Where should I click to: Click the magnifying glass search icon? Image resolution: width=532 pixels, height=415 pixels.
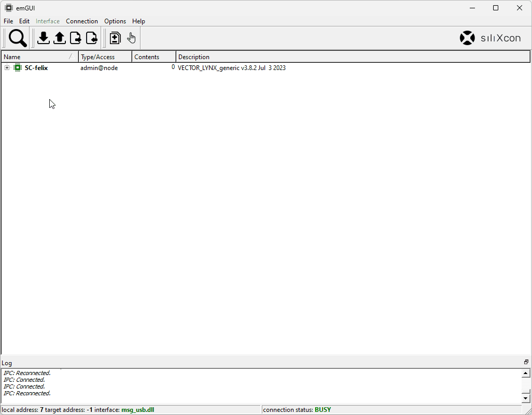pos(18,38)
